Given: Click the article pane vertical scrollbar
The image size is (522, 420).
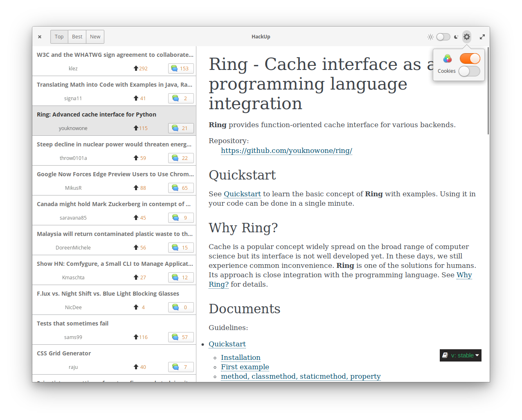Looking at the screenshot, I should click(x=488, y=91).
